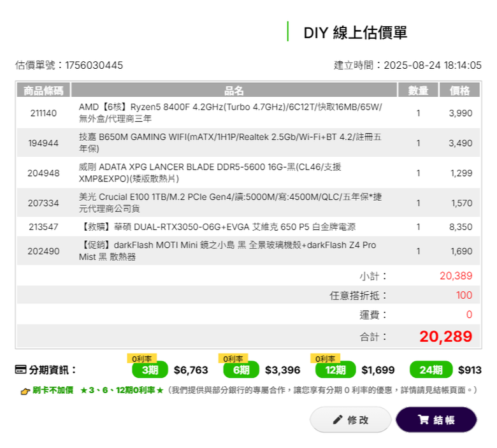The image size is (497, 448).
Task: Click product code 204948
Action: pyautogui.click(x=43, y=173)
